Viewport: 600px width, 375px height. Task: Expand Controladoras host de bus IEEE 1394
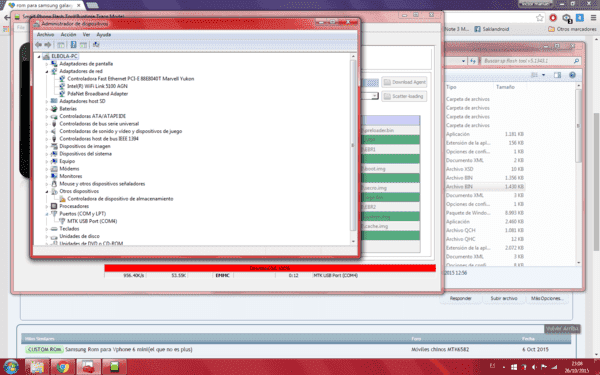[47, 139]
